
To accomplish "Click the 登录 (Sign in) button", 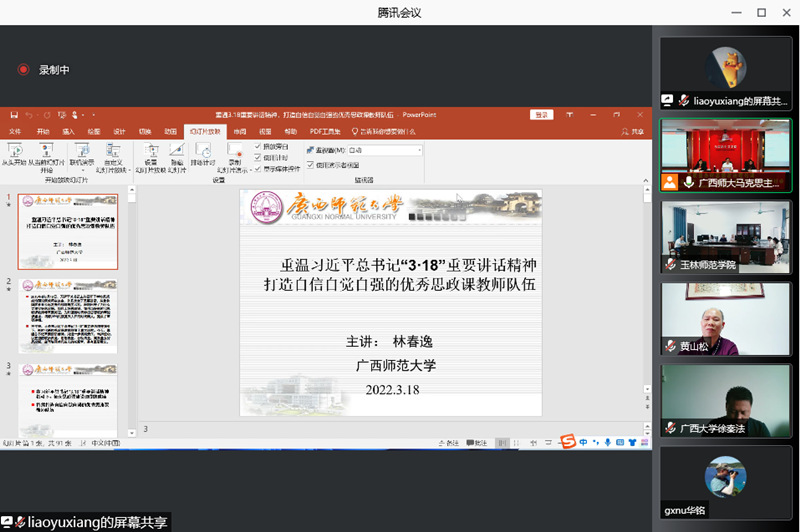I will click(x=542, y=115).
